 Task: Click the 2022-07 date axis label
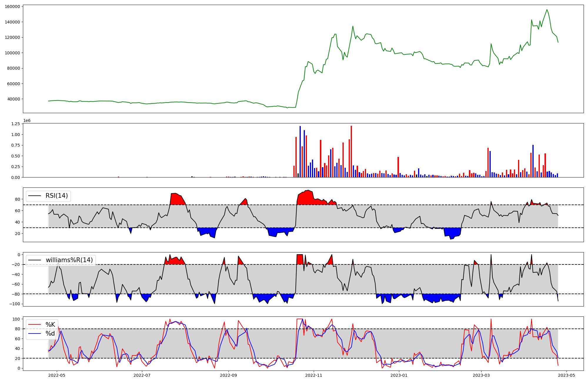(x=142, y=375)
